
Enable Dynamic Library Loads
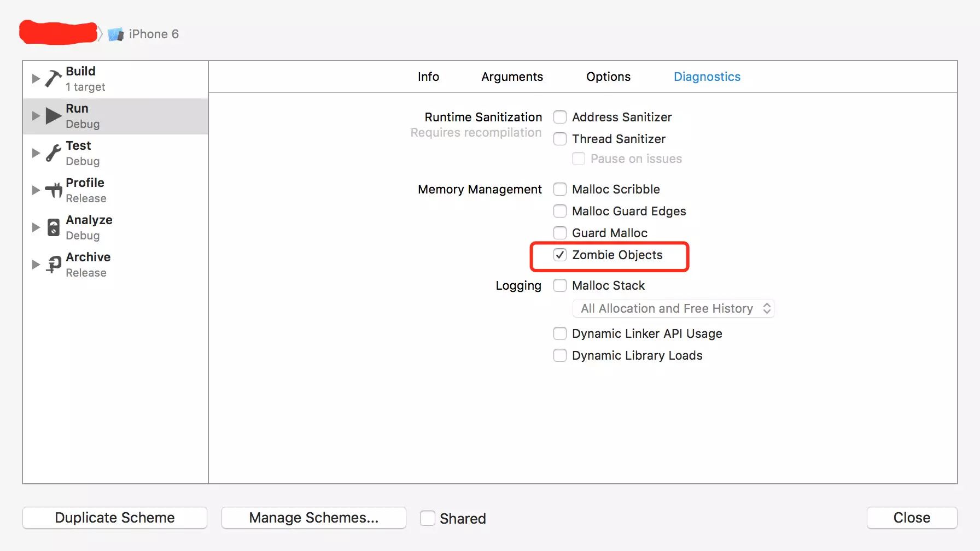point(560,355)
